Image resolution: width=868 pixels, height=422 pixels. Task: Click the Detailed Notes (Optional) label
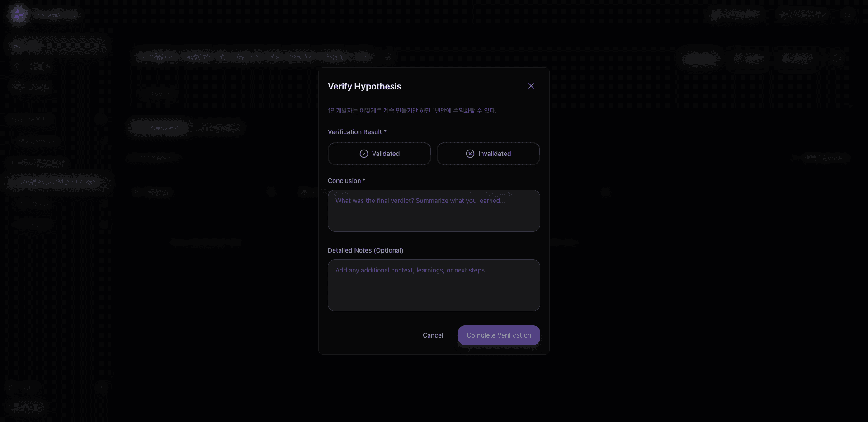point(365,250)
